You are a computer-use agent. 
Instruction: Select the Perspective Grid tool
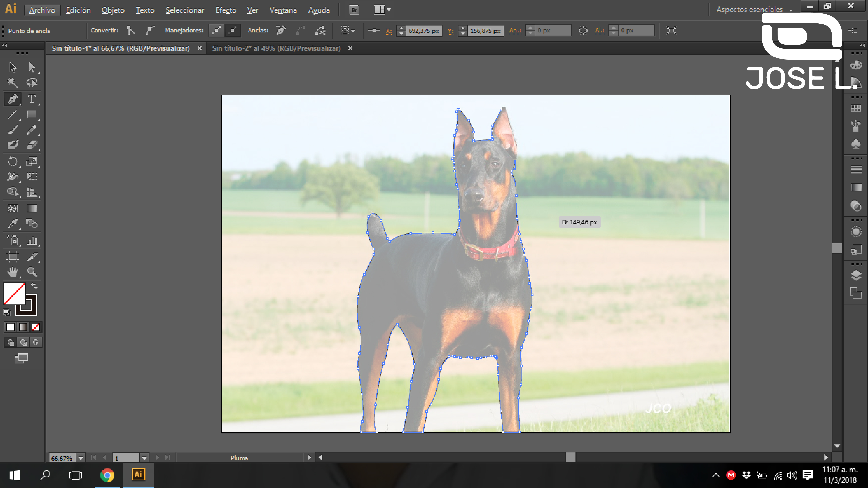[32, 192]
